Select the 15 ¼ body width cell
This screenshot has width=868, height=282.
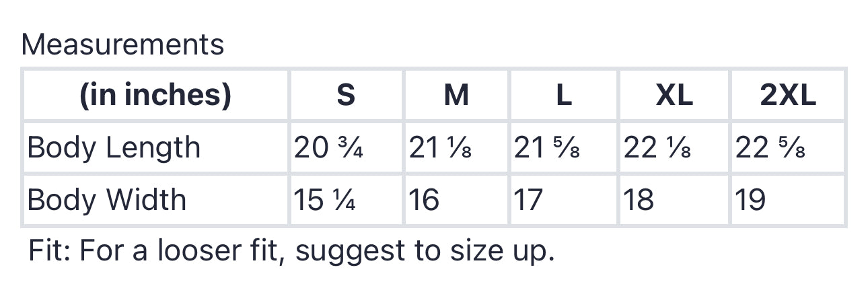pos(325,200)
